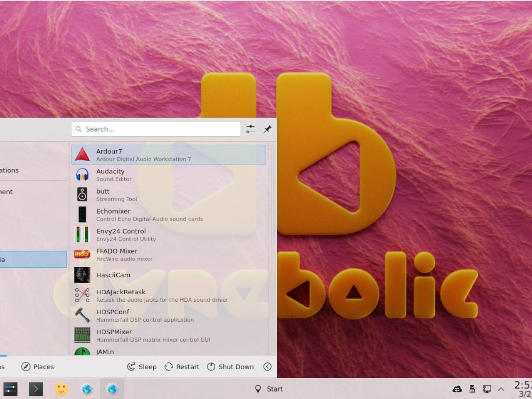The width and height of the screenshot is (532, 399).
Task: Open Echomixer for Echo sound cards
Action: point(168,214)
